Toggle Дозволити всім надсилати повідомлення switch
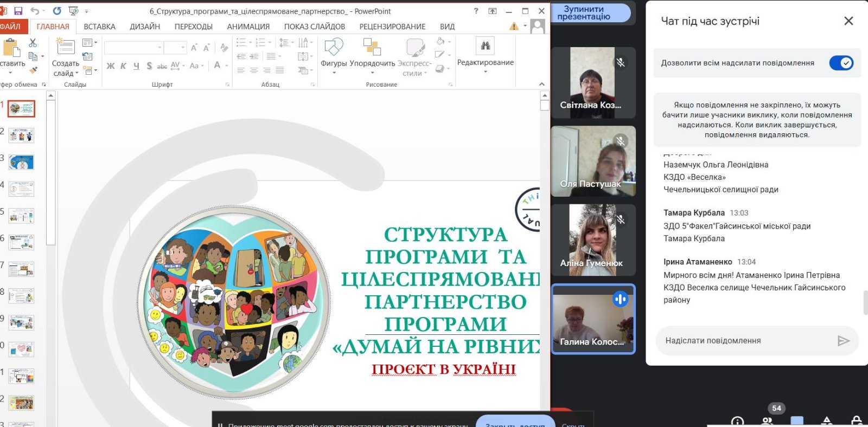868x427 pixels. tap(841, 63)
